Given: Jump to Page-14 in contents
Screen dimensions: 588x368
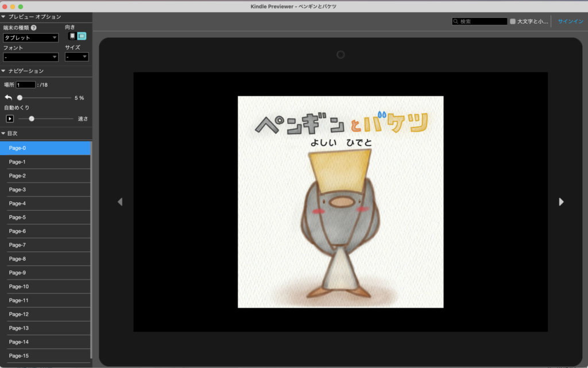Looking at the screenshot, I should point(45,342).
